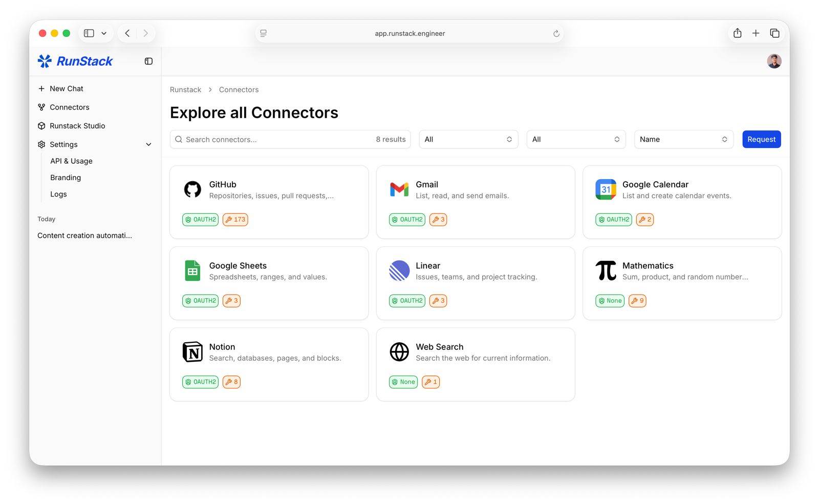Open the GitHub connector title
Image resolution: width=819 pixels, height=504 pixels.
point(223,184)
